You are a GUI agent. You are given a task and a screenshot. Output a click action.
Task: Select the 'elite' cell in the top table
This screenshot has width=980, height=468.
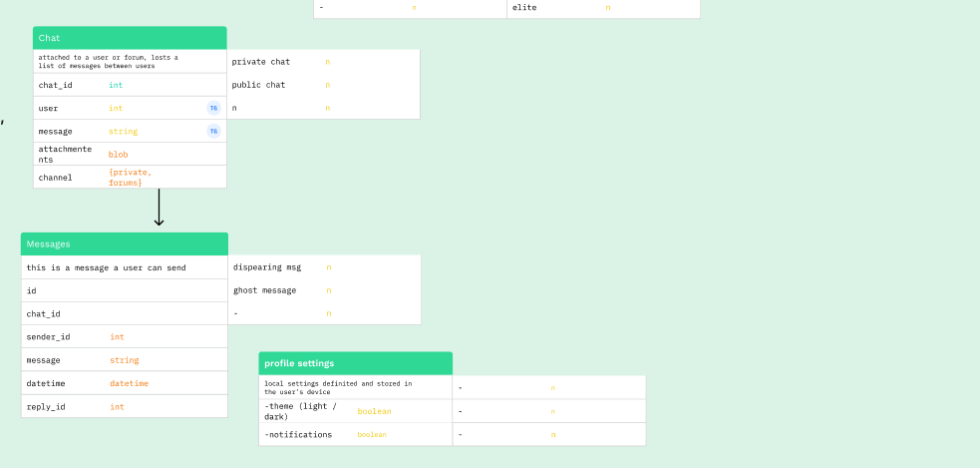[x=524, y=8]
